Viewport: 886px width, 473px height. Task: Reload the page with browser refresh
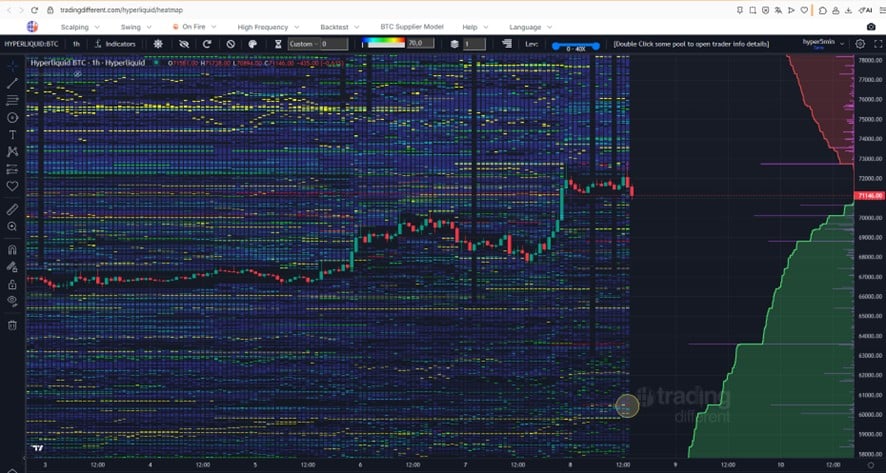(35, 10)
